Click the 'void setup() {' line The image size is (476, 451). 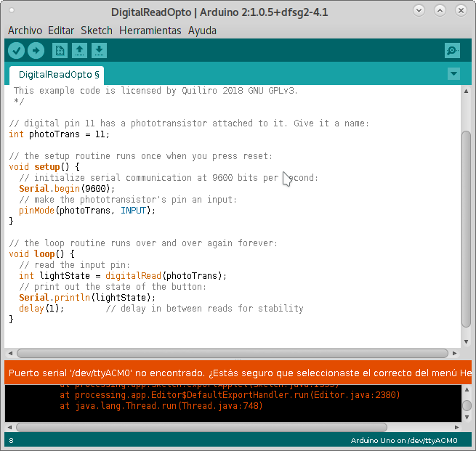click(44, 167)
